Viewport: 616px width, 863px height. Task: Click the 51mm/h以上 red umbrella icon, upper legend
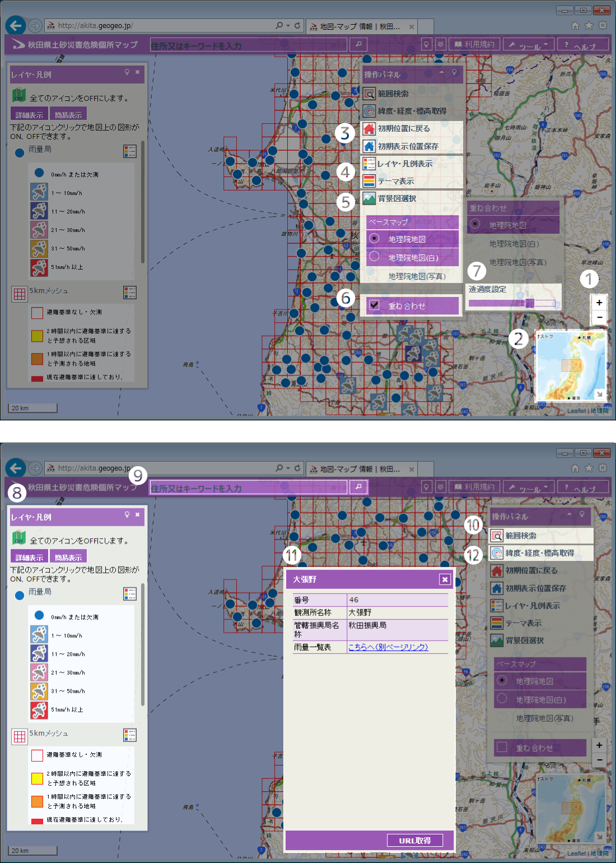(39, 267)
